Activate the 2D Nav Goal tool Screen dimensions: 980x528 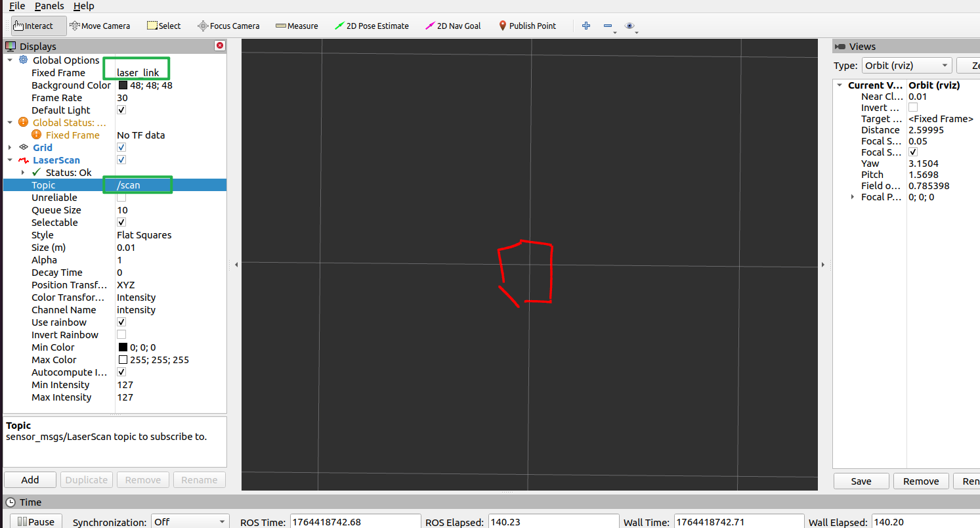click(453, 26)
